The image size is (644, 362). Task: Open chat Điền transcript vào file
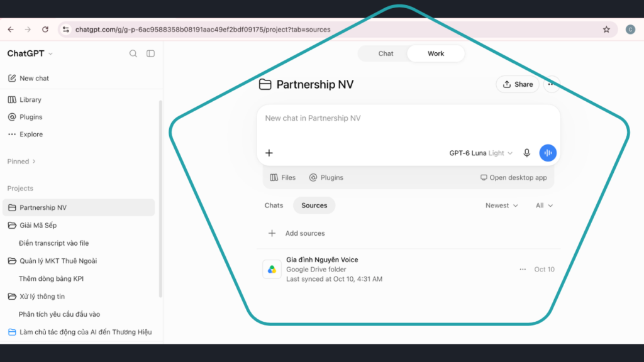79,243
